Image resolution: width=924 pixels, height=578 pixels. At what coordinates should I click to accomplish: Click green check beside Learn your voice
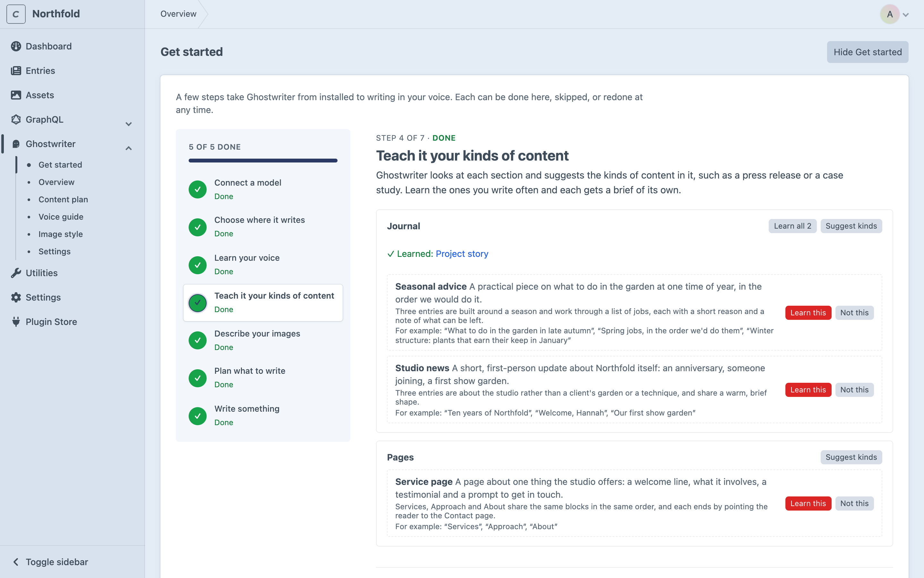point(198,265)
